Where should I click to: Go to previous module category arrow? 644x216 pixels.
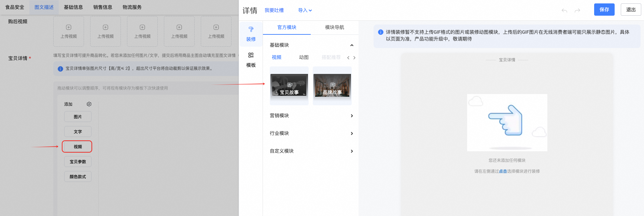coord(348,58)
